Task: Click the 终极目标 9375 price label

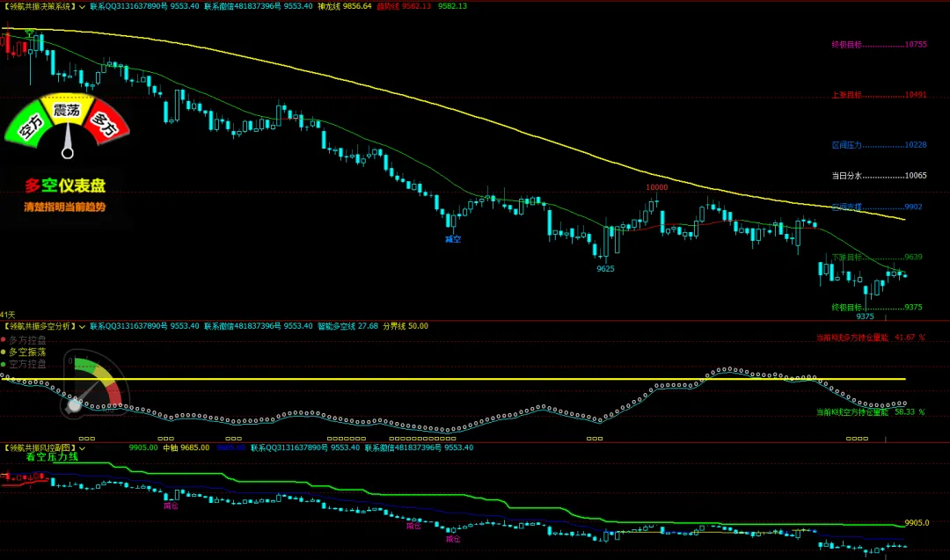Action: pyautogui.click(x=877, y=308)
